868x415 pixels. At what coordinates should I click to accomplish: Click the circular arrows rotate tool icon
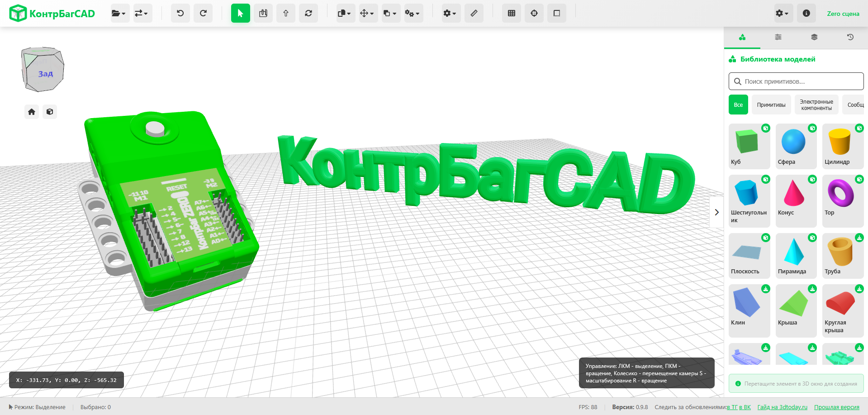pyautogui.click(x=308, y=13)
